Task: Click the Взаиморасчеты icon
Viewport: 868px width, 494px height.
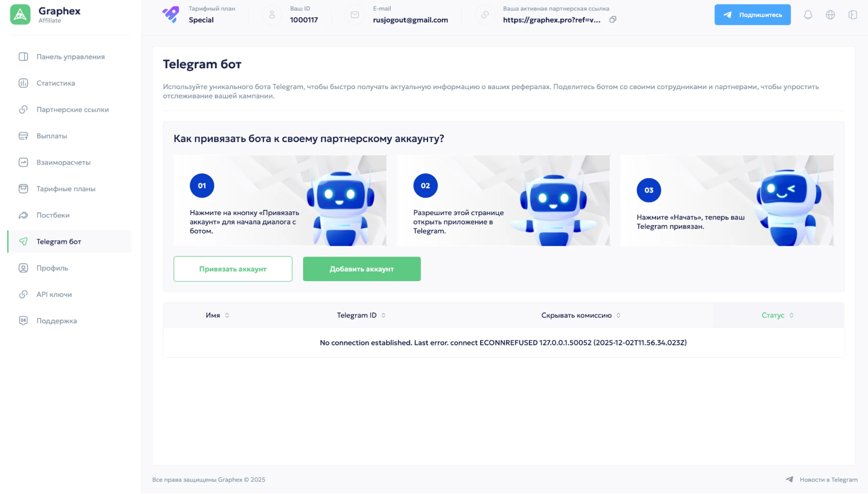Action: tap(23, 162)
